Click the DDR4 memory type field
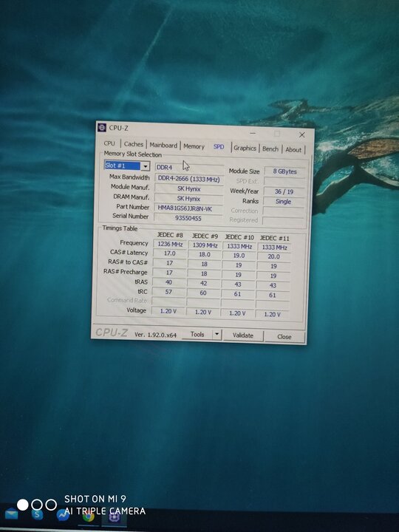This screenshot has width=399, height=532. [188, 168]
